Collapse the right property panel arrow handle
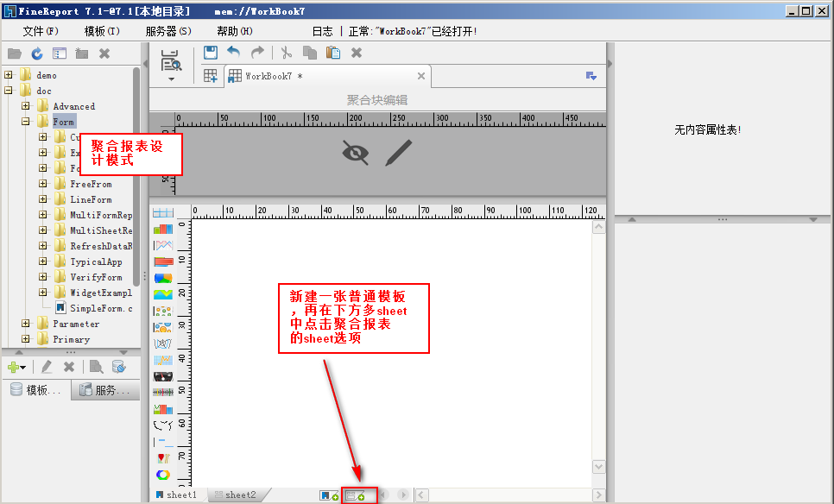 610,64
